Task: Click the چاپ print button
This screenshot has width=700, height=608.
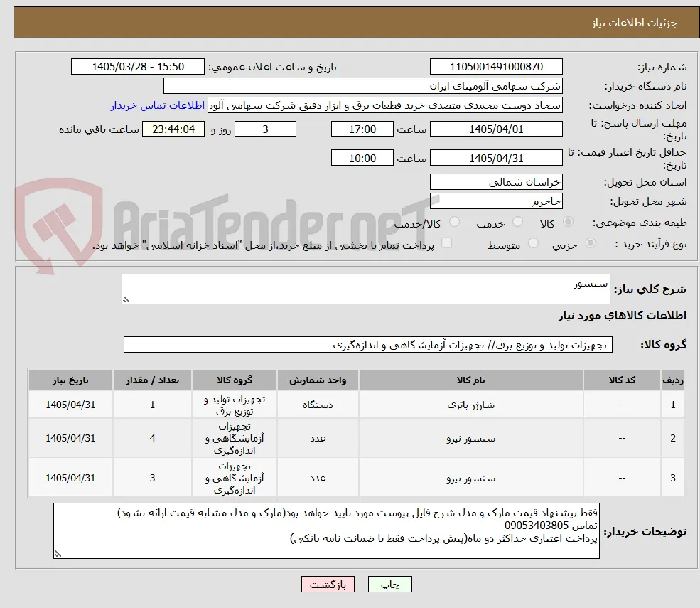Action: tap(389, 585)
